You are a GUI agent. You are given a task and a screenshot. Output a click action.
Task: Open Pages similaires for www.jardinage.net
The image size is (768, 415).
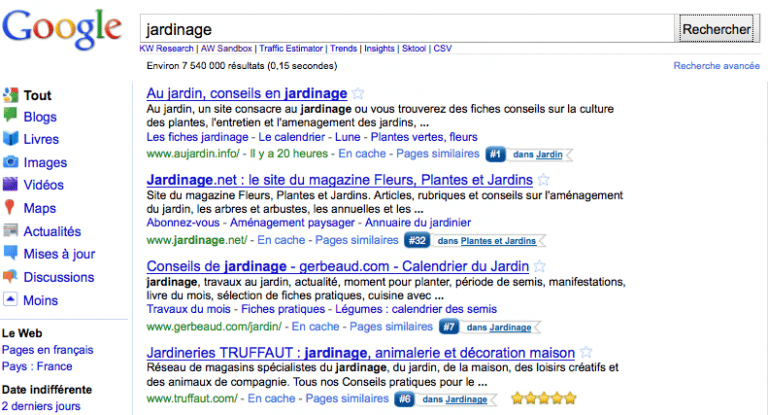pos(357,240)
